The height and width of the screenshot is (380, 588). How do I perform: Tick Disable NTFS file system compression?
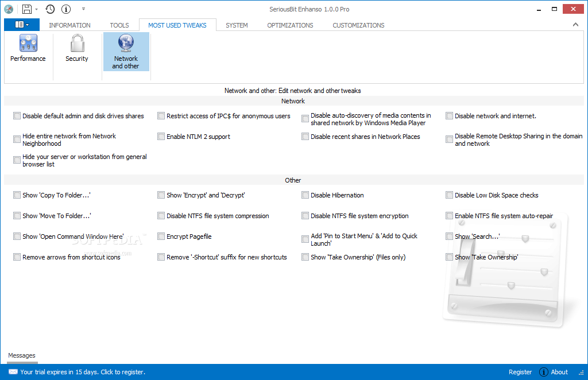(161, 215)
